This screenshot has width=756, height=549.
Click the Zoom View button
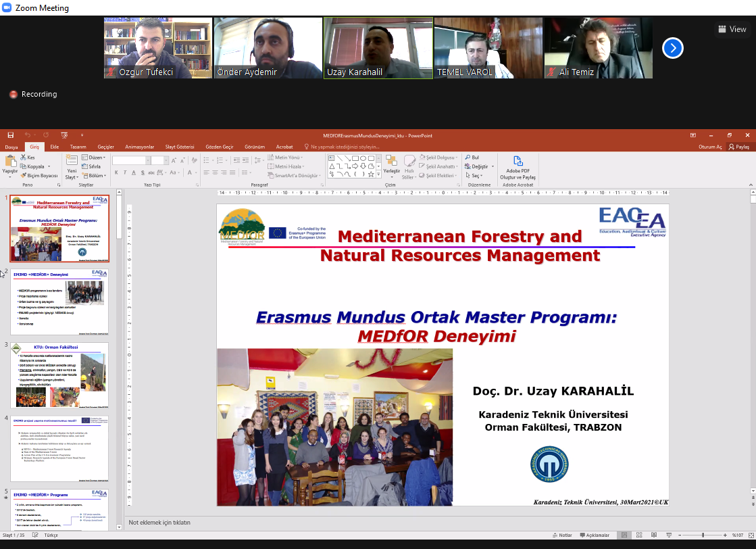pos(732,29)
